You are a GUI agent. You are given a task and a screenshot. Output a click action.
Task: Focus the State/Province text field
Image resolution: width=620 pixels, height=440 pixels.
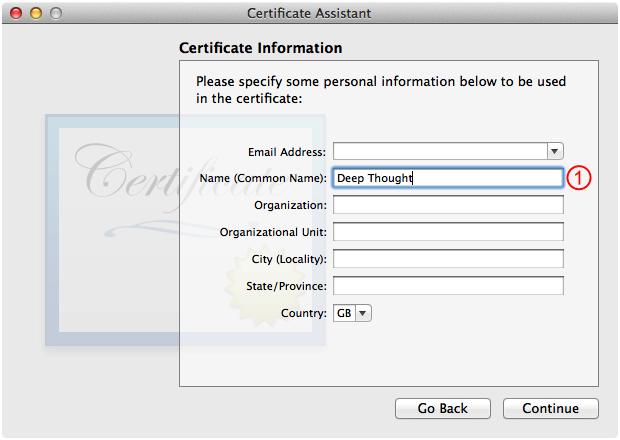[448, 285]
